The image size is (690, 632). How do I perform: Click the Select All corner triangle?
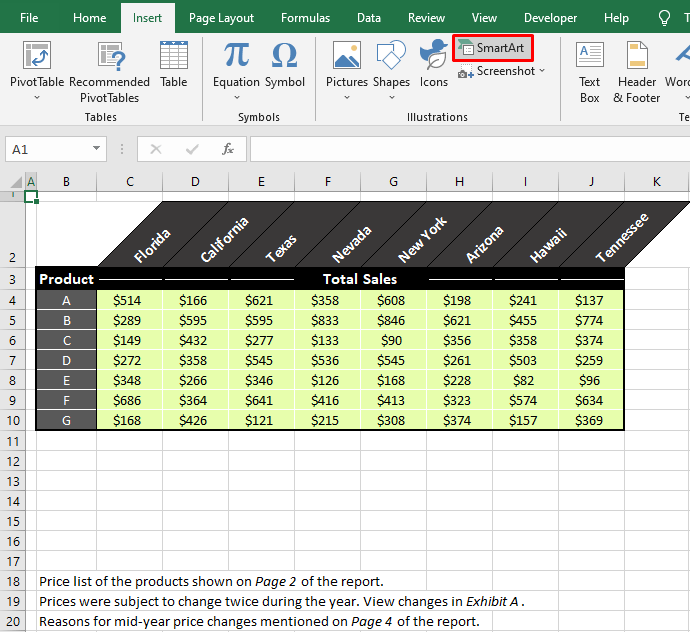[x=16, y=182]
